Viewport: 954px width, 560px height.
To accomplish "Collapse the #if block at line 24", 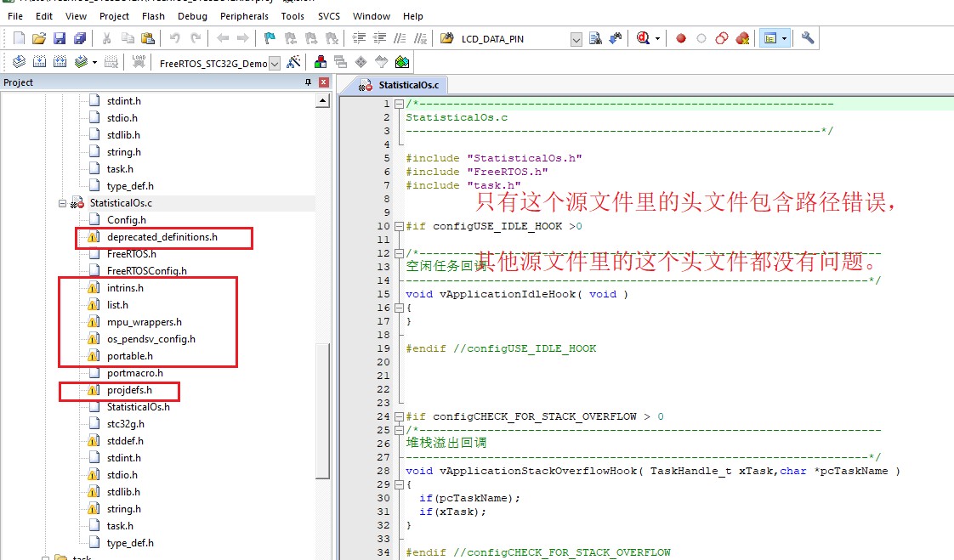I will point(399,416).
